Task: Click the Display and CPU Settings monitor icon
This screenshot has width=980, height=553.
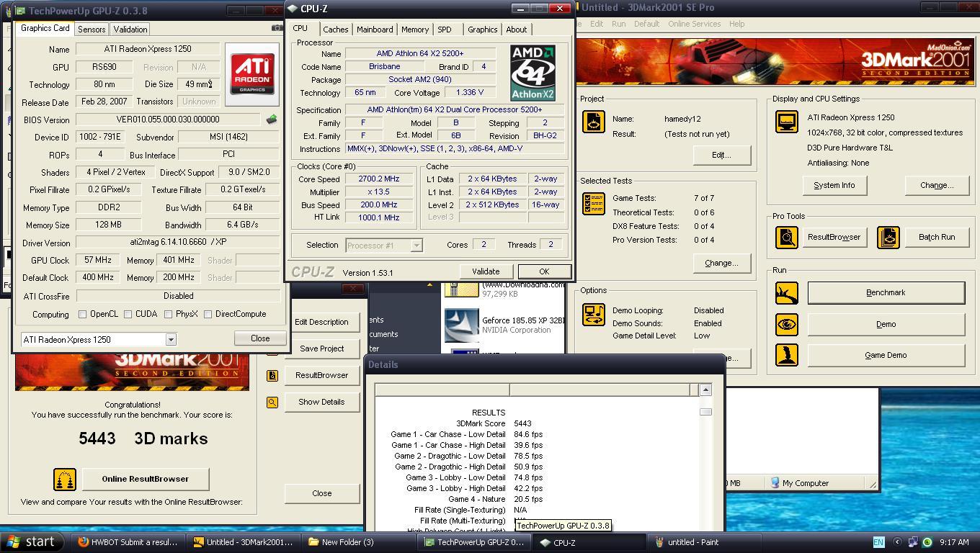Action: pyautogui.click(x=786, y=122)
